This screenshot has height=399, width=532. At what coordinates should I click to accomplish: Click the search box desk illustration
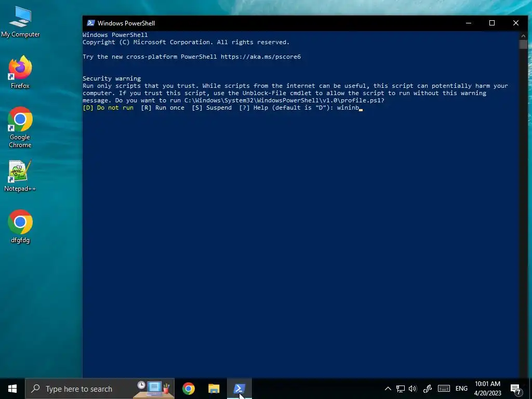[x=153, y=389]
